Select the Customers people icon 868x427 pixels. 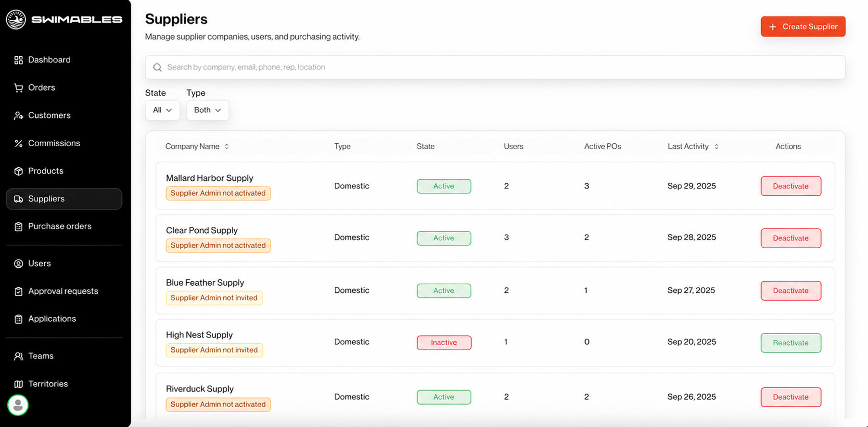(18, 116)
